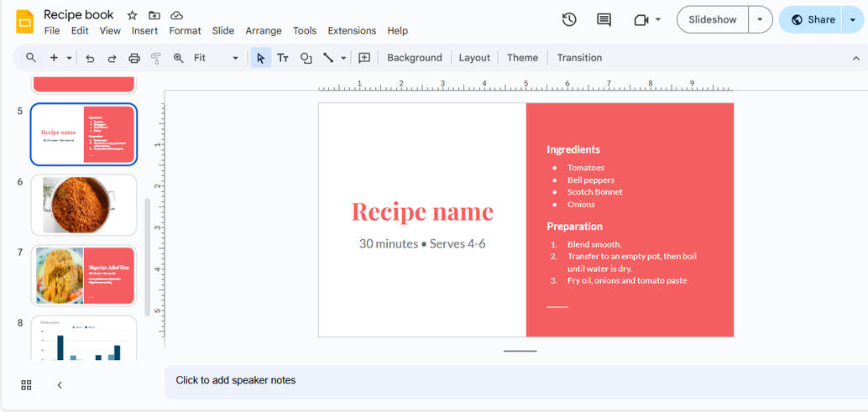Open the Help menu
The height and width of the screenshot is (412, 868).
397,31
